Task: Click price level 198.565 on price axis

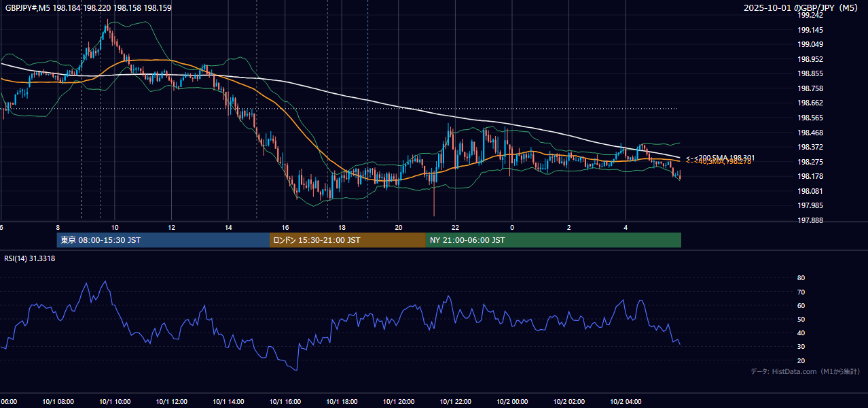Action: (x=810, y=118)
